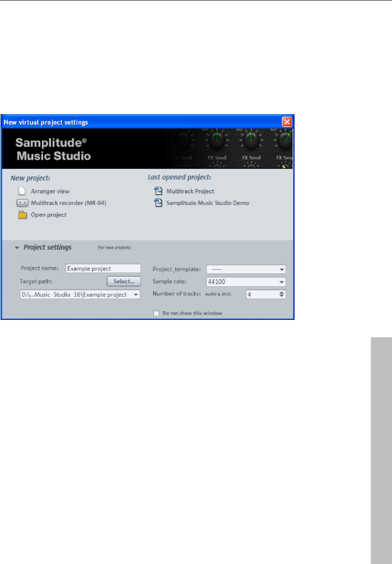Viewport: 392px width, 564px height.
Task: Click Select... button for target path
Action: [124, 281]
